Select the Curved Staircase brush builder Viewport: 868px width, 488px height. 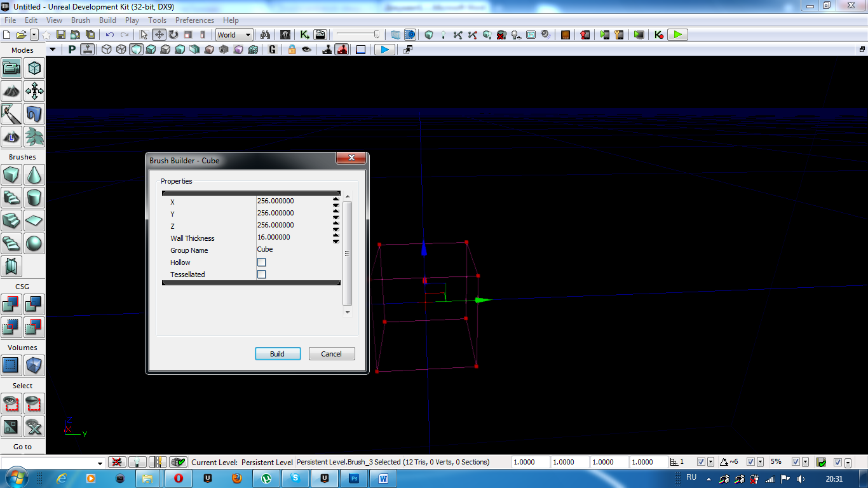tap(11, 197)
